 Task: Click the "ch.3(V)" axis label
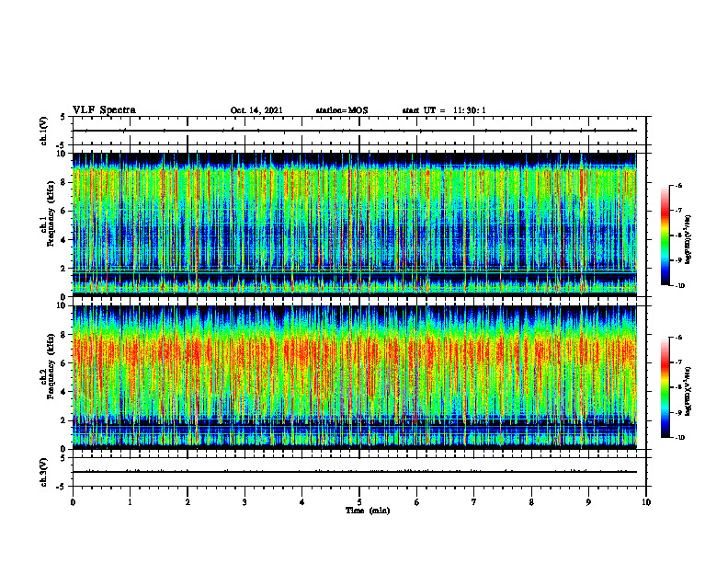tap(43, 472)
